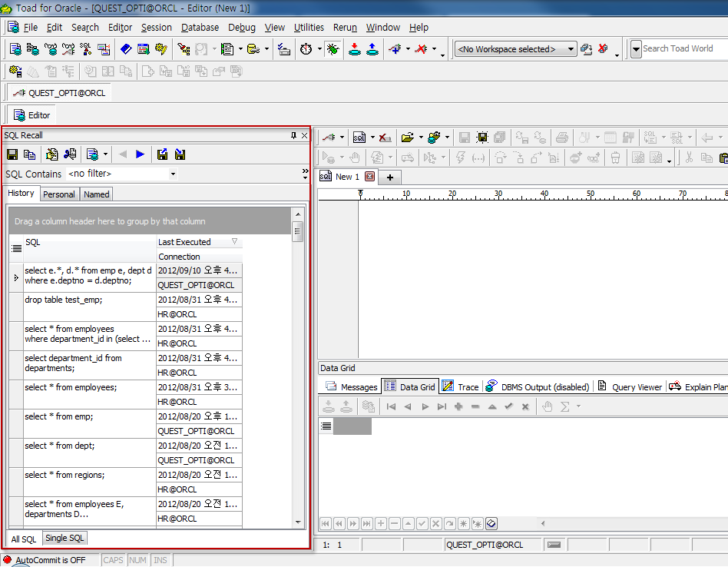Click the save icon in SQL Recall toolbar

(12, 154)
